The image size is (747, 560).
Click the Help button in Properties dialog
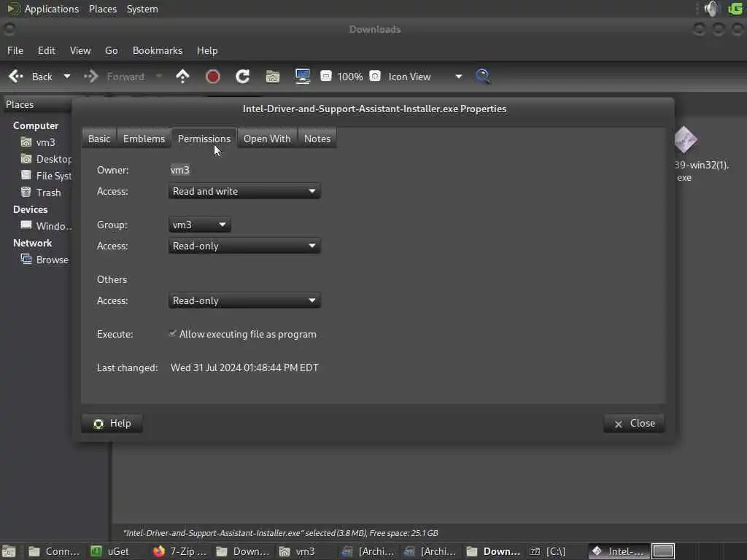click(112, 424)
